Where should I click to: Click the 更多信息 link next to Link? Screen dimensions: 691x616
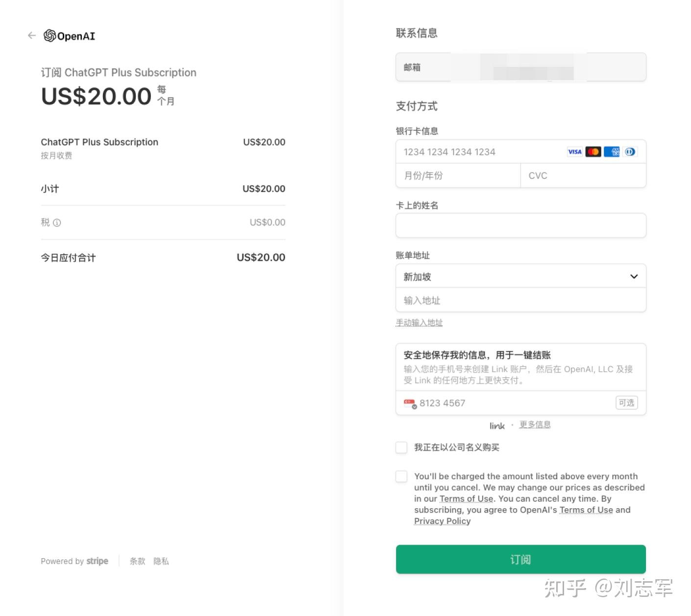(x=535, y=424)
